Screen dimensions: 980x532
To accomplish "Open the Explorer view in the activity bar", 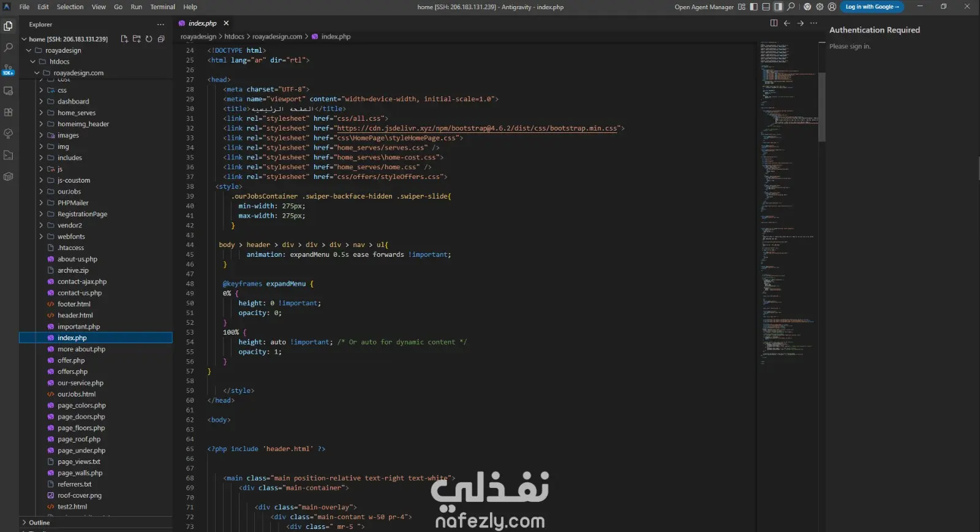I will click(8, 26).
